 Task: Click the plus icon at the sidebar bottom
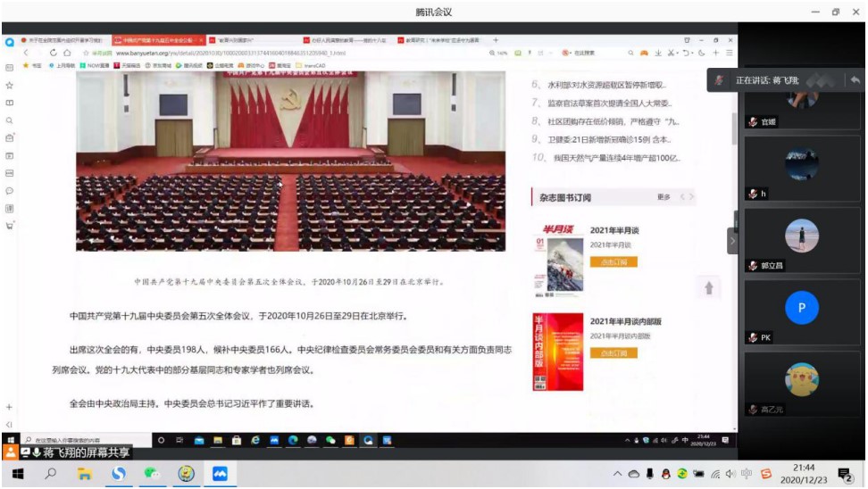(x=10, y=407)
